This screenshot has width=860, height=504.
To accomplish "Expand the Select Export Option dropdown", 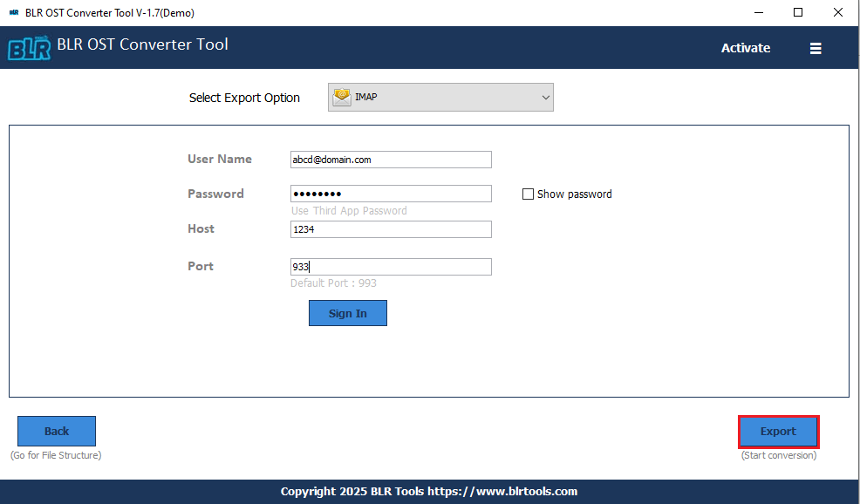I will (x=545, y=97).
